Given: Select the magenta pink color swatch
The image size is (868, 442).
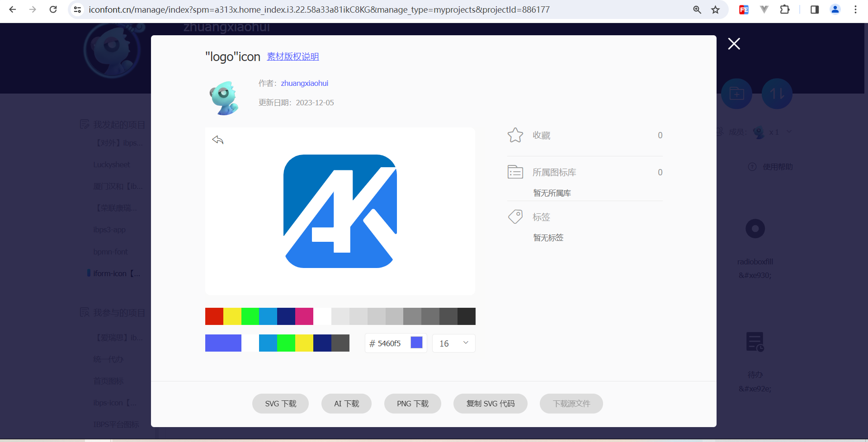Looking at the screenshot, I should coord(304,316).
